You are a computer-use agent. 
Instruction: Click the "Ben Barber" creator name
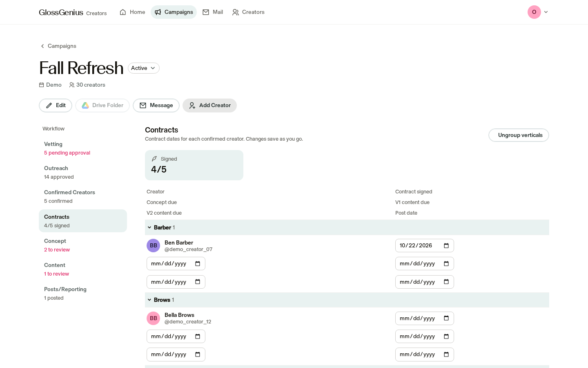coord(179,243)
